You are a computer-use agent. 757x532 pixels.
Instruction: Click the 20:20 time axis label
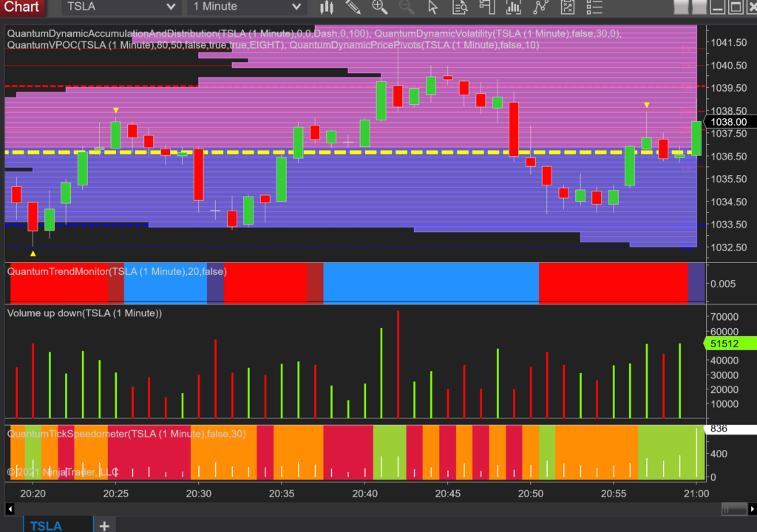[33, 494]
